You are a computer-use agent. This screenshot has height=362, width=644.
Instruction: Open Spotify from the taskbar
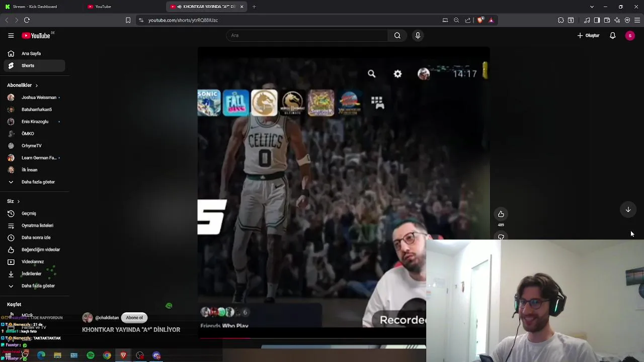pos(91,355)
